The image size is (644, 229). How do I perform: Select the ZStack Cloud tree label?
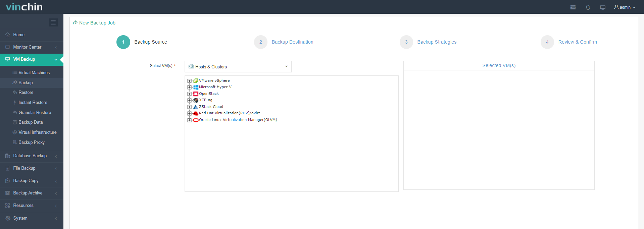(211, 107)
